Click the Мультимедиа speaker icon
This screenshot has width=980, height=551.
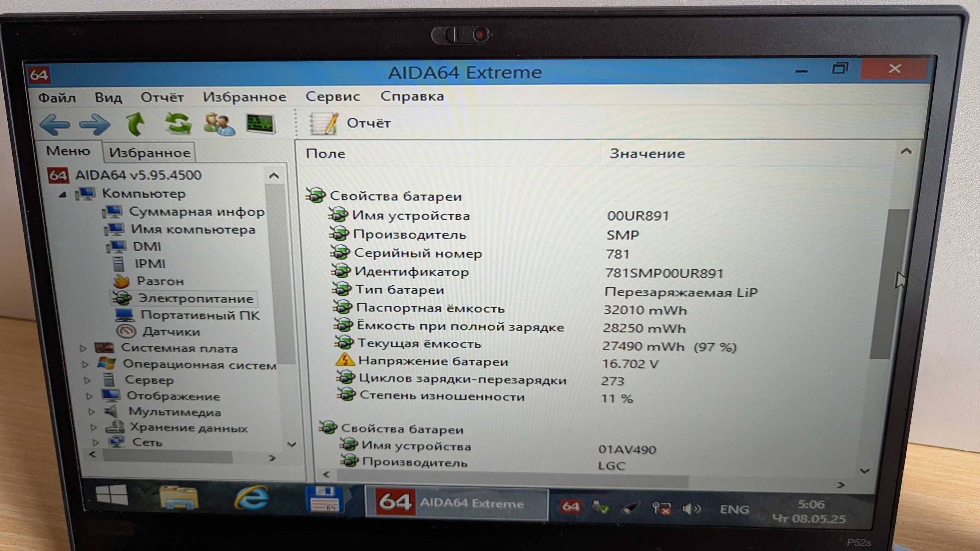click(111, 411)
